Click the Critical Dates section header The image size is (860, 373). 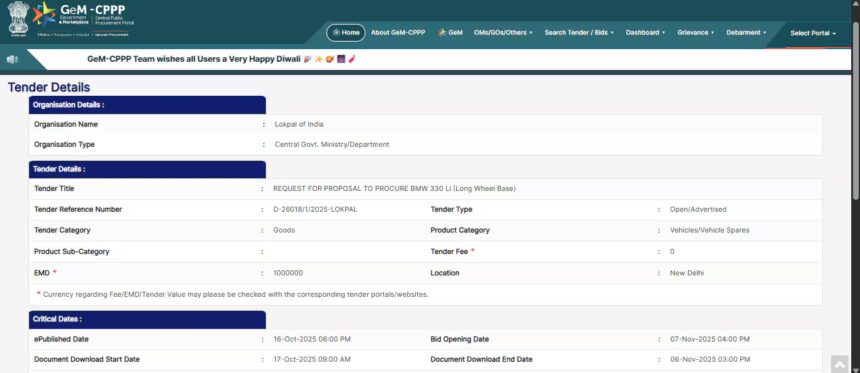tap(147, 319)
